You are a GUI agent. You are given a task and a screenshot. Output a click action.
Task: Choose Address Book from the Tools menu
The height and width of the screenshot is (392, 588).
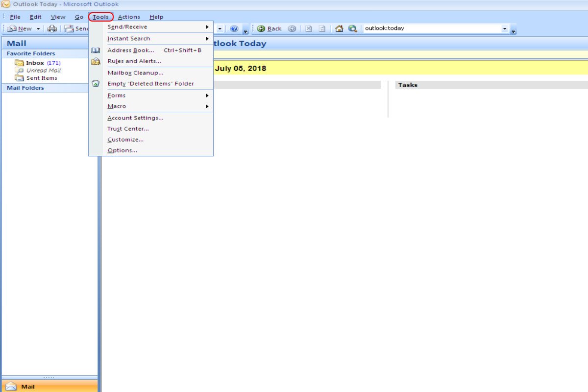pyautogui.click(x=151, y=50)
